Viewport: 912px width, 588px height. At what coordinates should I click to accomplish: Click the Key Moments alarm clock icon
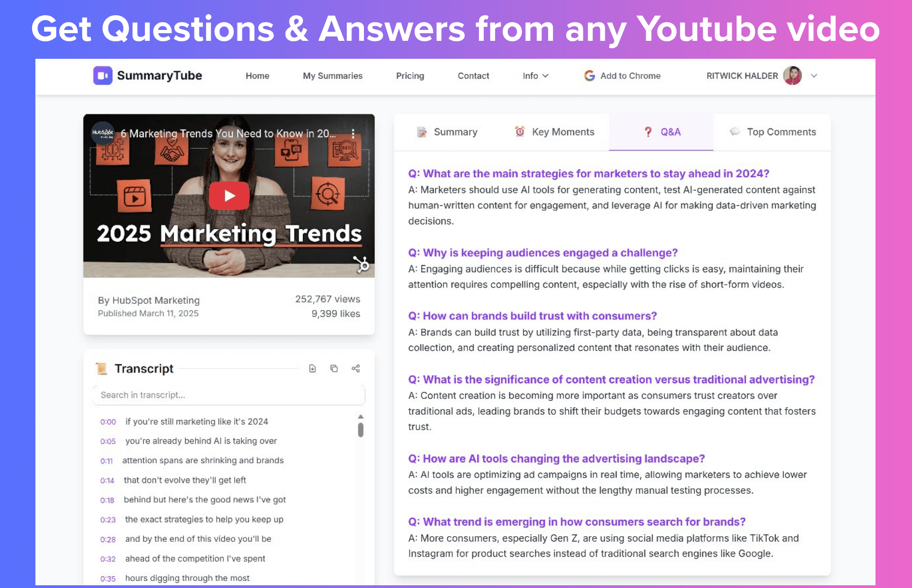click(520, 131)
